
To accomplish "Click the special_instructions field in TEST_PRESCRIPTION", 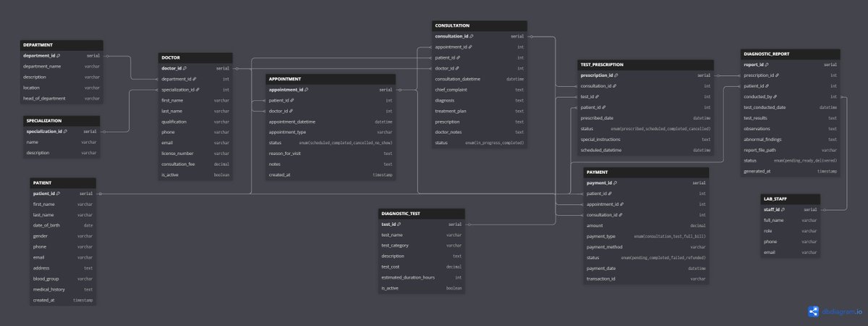I will tap(645, 139).
